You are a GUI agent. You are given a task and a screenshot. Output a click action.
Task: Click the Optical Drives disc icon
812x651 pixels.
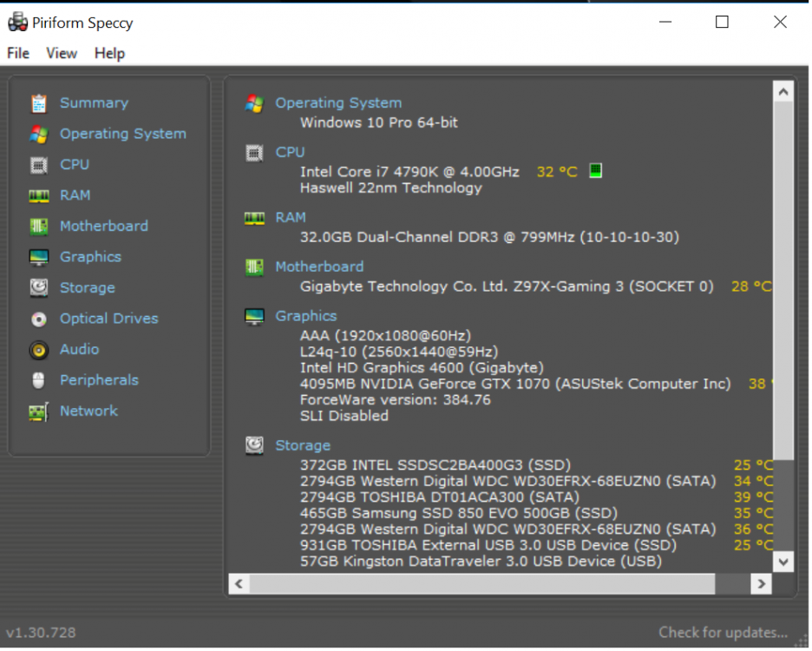click(39, 319)
